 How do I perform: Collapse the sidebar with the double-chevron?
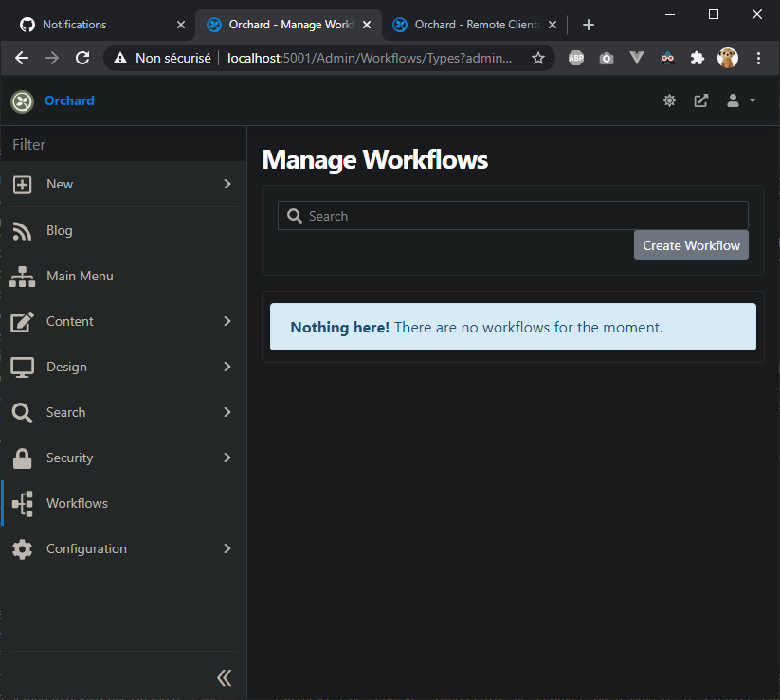[224, 677]
